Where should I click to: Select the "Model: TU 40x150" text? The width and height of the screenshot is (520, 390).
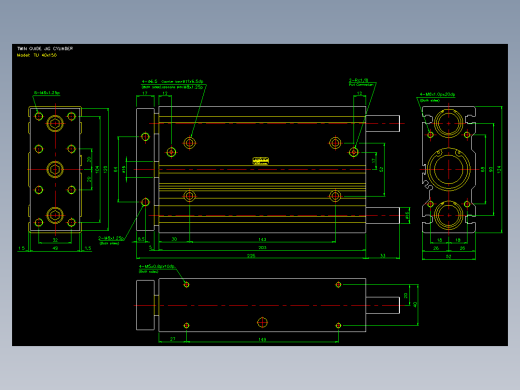point(37,55)
